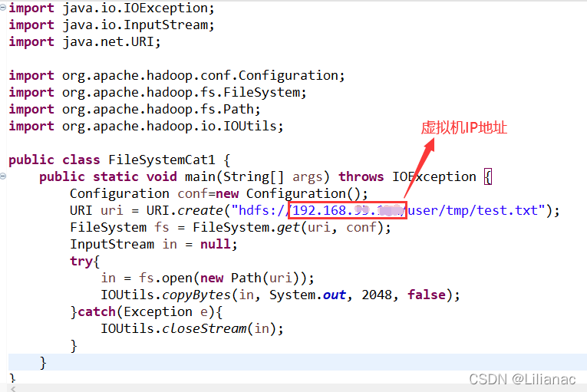
Task: Click 'java.net.URI' import text
Action: [x=108, y=42]
